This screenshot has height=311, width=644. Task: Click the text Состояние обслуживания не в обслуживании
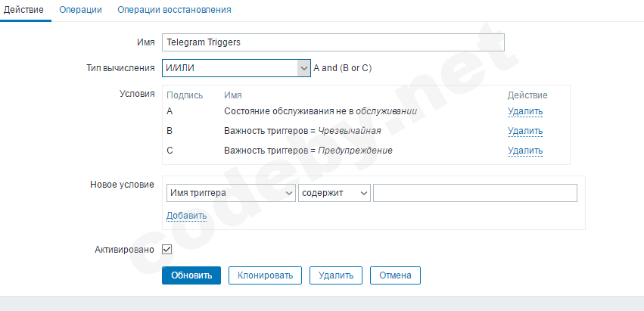[321, 111]
